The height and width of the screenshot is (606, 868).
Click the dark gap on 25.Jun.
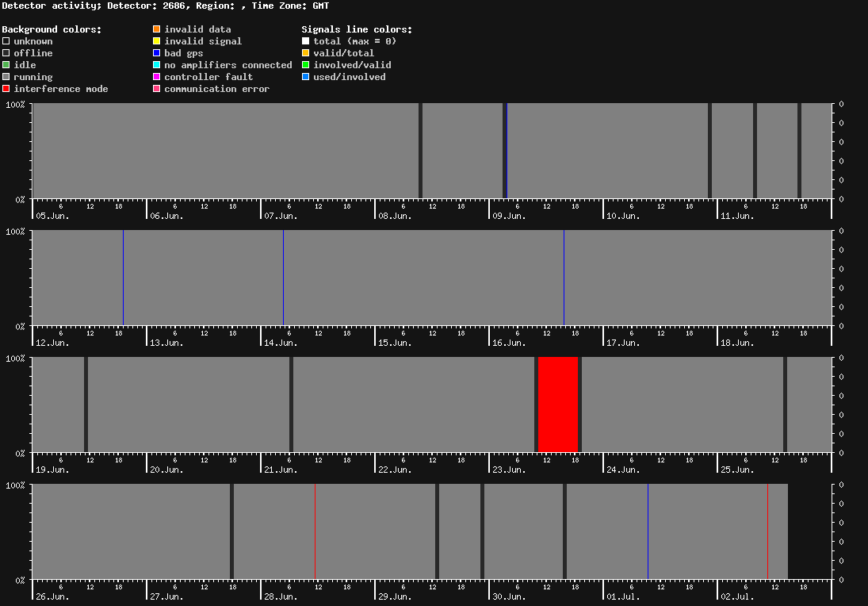785,405
